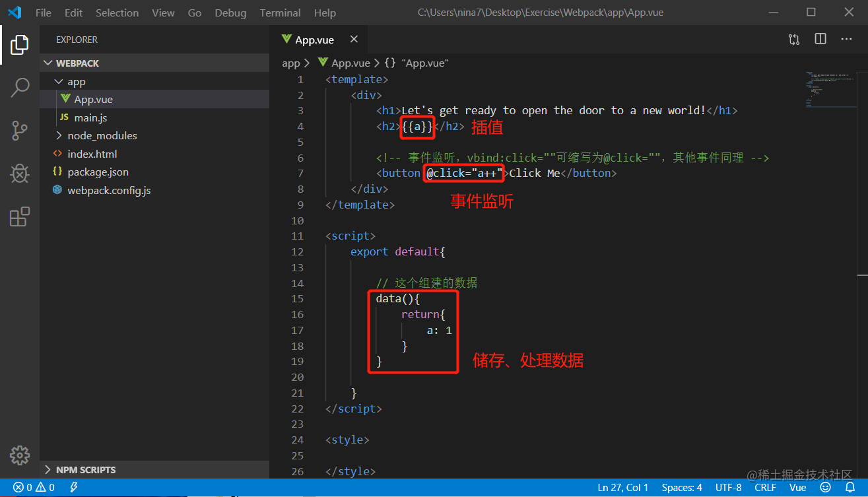Click the breadcrumb chevron after App.vue
This screenshot has height=497, width=868.
point(376,63)
